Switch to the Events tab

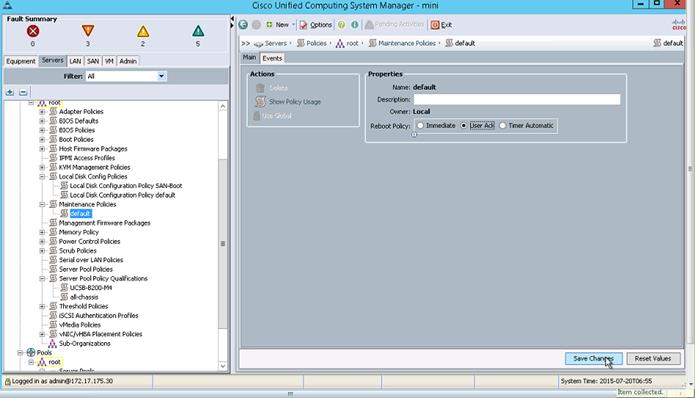(272, 58)
